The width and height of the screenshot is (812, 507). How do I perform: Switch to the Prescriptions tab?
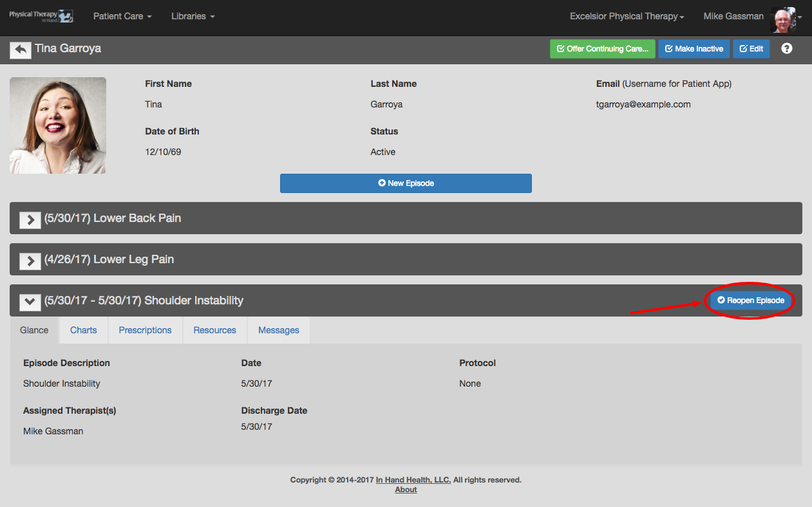pos(145,330)
